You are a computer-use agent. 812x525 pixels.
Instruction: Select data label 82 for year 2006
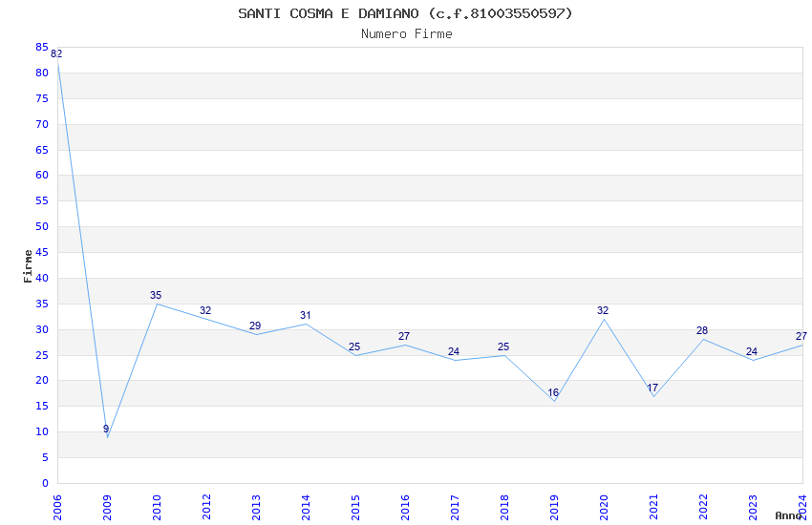(56, 53)
